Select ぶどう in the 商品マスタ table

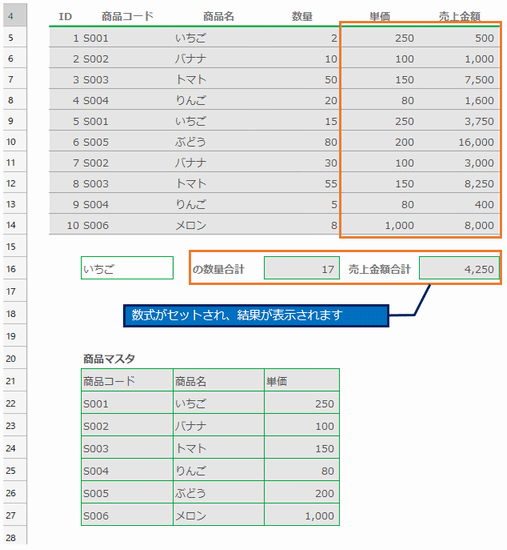[x=219, y=492]
